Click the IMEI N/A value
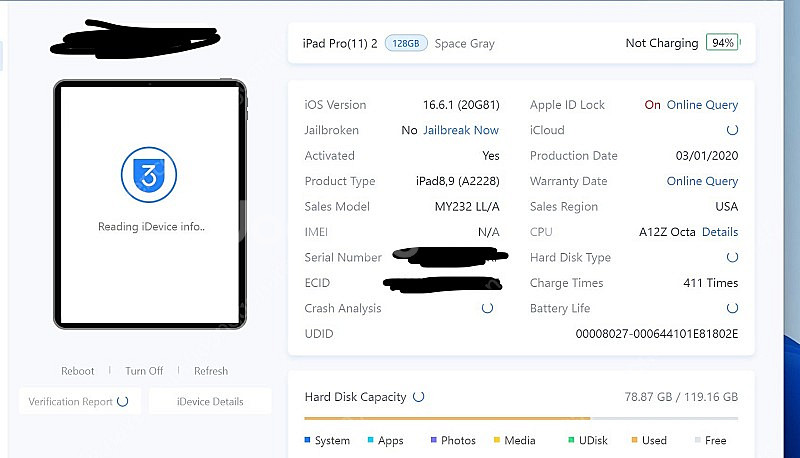The height and width of the screenshot is (458, 800). pyautogui.click(x=489, y=232)
